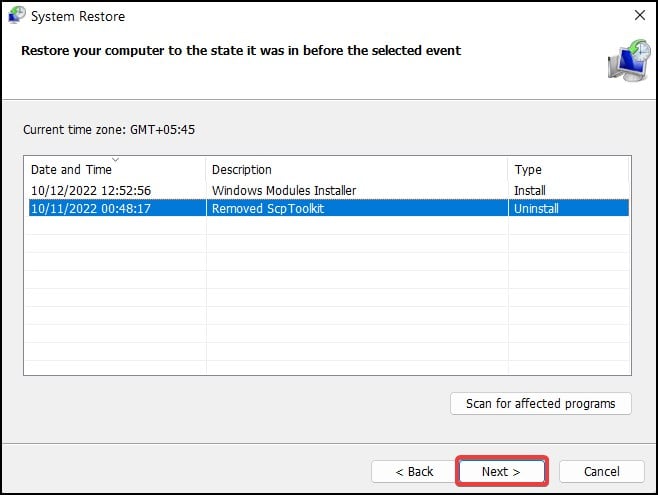Click the sort arrow above Date and Time
Screen dimensions: 658x495
coord(115,160)
